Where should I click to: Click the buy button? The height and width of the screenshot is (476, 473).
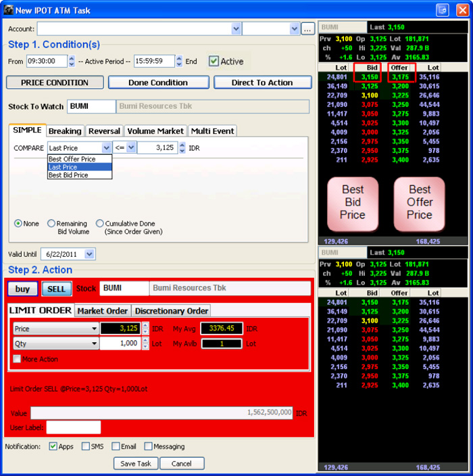point(23,289)
